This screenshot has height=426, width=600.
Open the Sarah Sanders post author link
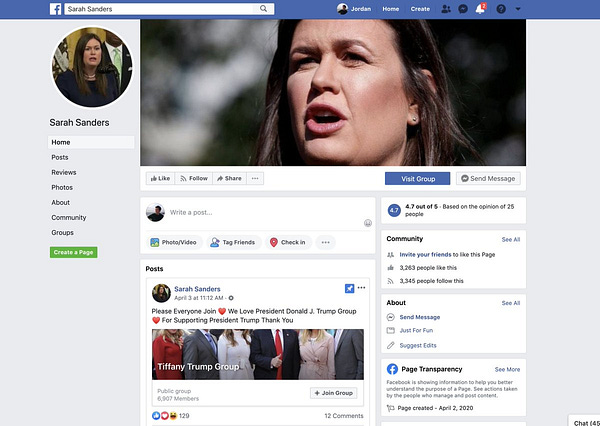(x=197, y=289)
